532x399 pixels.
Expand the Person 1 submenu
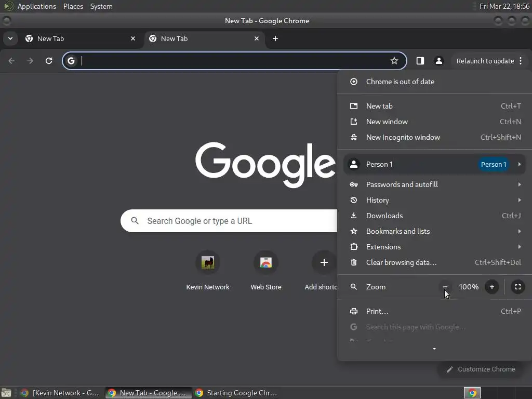pos(435,165)
